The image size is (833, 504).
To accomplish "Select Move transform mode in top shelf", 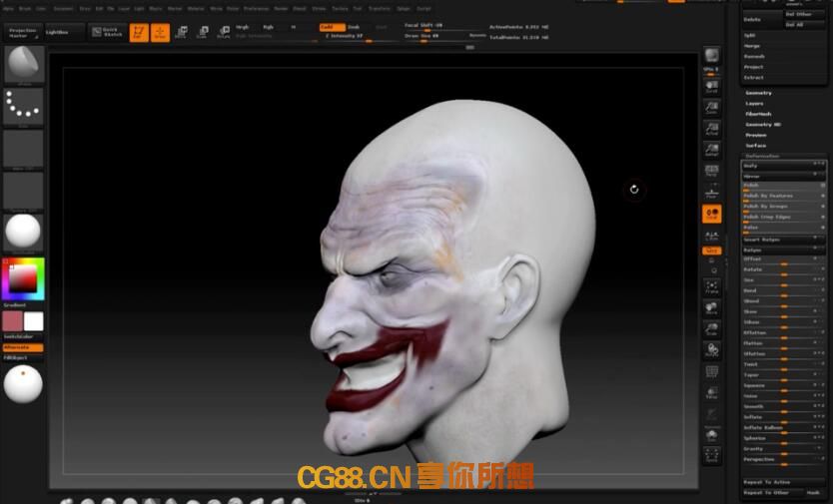I will (x=181, y=32).
